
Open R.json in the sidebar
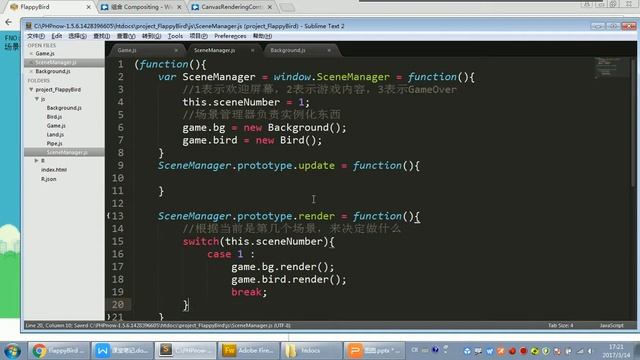coord(49,179)
